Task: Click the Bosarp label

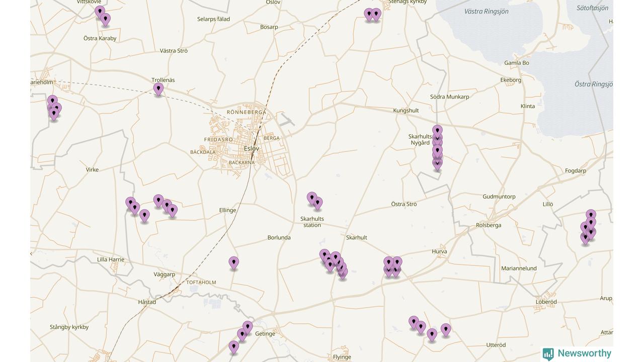Action: coord(269,27)
